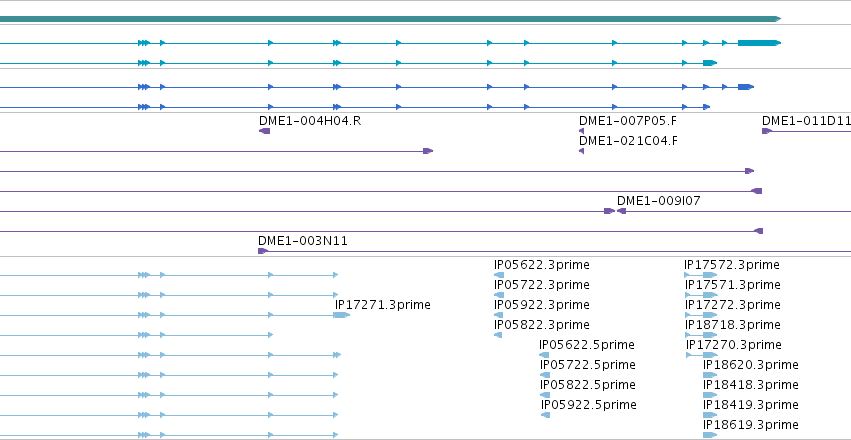Image resolution: width=851 pixels, height=440 pixels.
Task: Click the IP05722.5prime label
Action: [588, 365]
